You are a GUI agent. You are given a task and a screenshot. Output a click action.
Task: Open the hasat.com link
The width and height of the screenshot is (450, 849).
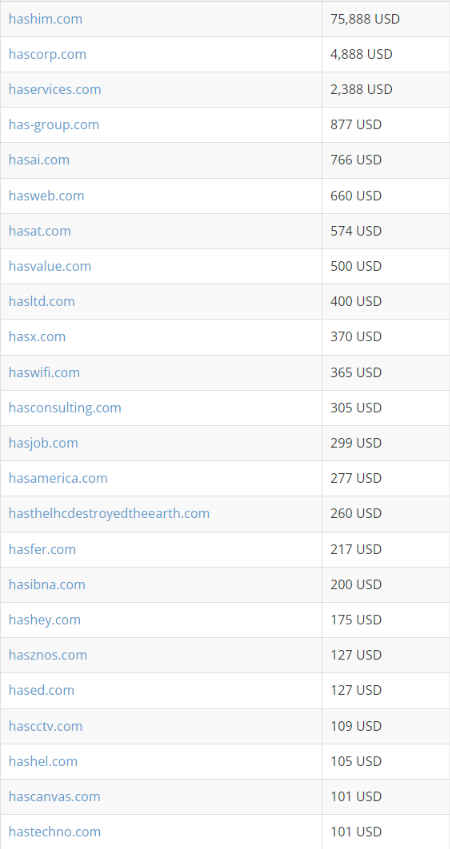coord(40,231)
